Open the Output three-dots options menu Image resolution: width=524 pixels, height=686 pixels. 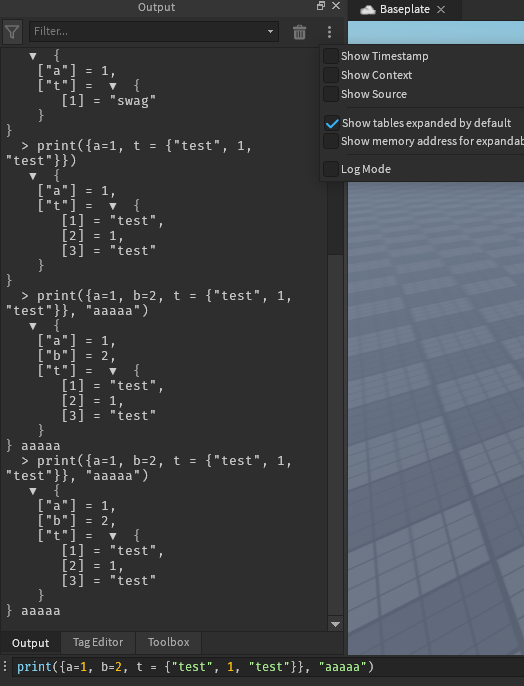tap(329, 32)
